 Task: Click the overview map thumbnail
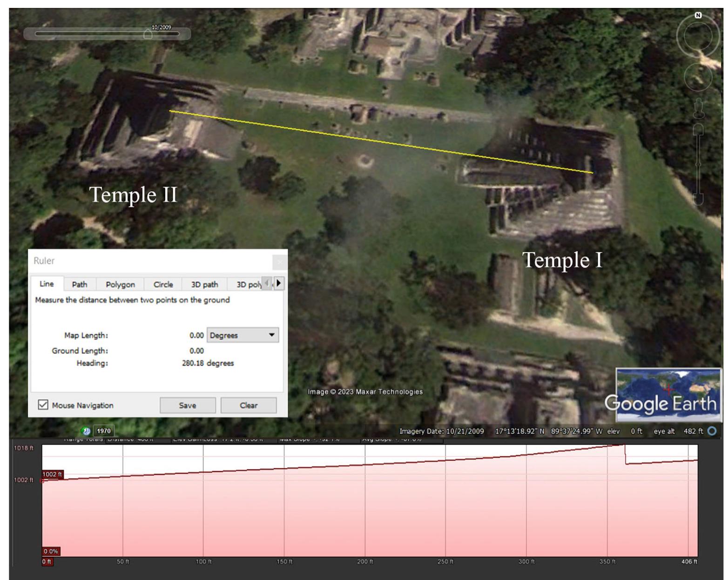668,395
